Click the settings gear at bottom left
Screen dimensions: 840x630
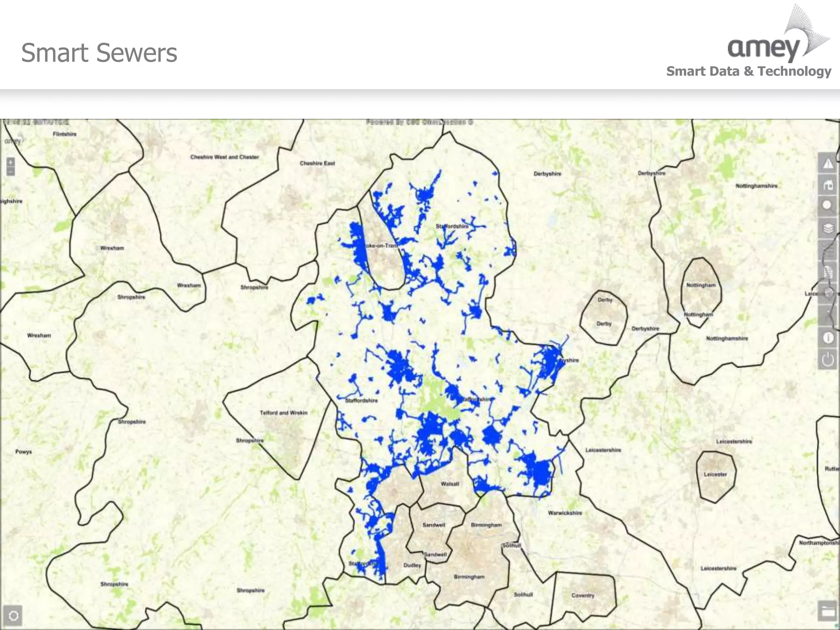pos(13,615)
